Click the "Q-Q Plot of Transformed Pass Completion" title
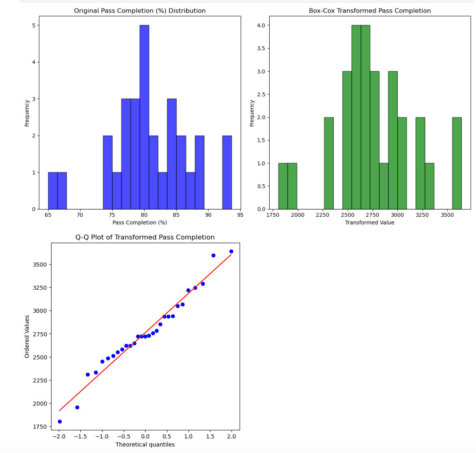The height and width of the screenshot is (453, 476). point(145,237)
